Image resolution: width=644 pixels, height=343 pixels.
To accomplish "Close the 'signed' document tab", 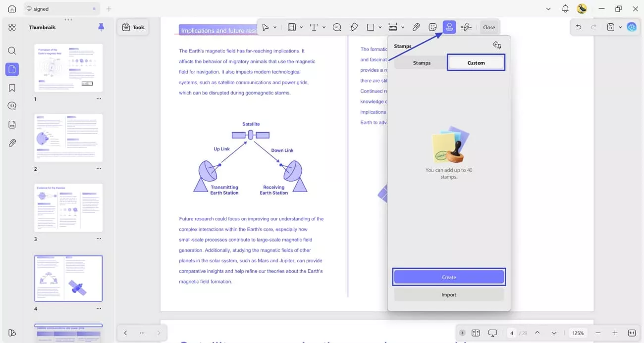I will coord(94,9).
